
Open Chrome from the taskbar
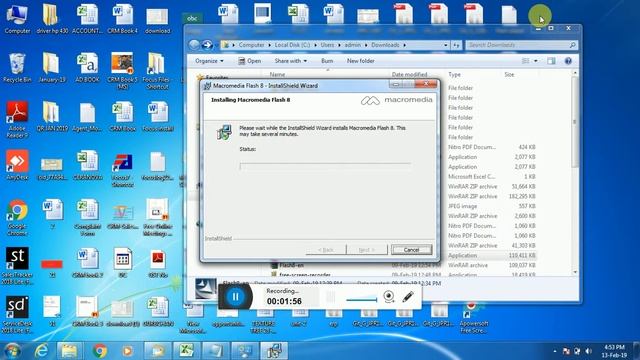(x=99, y=351)
